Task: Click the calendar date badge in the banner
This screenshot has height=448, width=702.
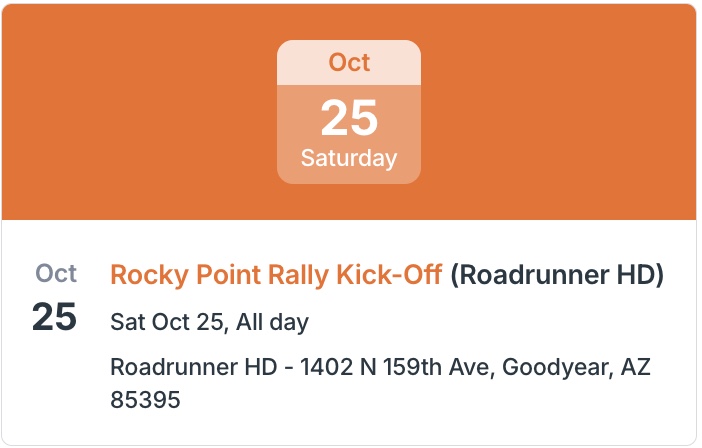Action: 349,112
